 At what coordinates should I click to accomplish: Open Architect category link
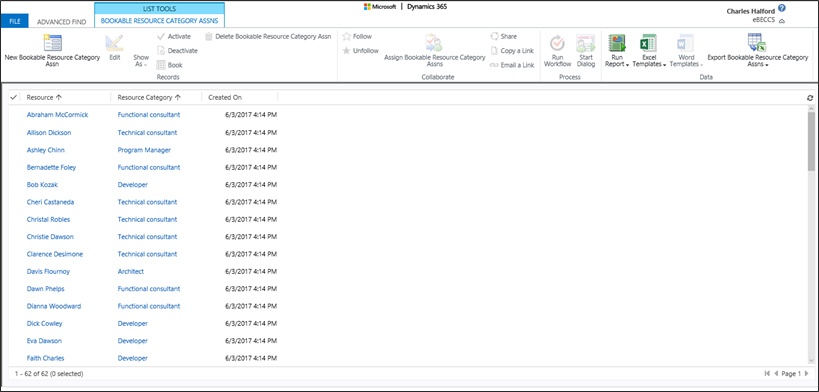click(x=131, y=272)
